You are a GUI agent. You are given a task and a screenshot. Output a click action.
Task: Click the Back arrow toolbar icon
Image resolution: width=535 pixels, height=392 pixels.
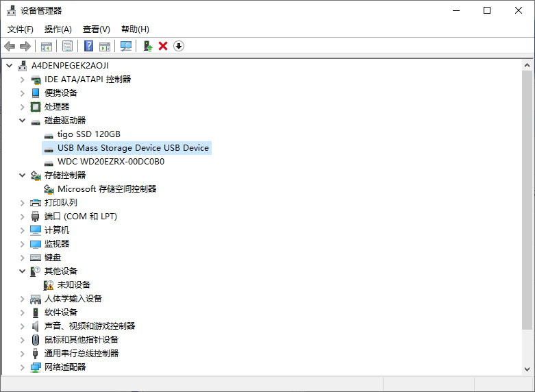pyautogui.click(x=10, y=46)
